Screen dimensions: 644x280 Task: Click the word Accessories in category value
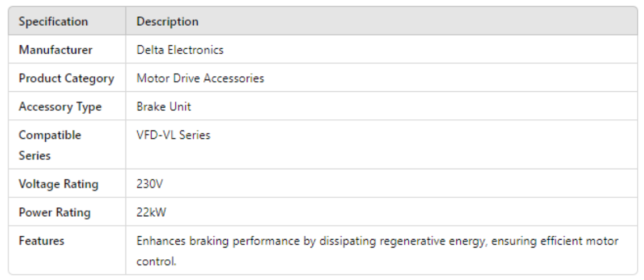pos(236,78)
